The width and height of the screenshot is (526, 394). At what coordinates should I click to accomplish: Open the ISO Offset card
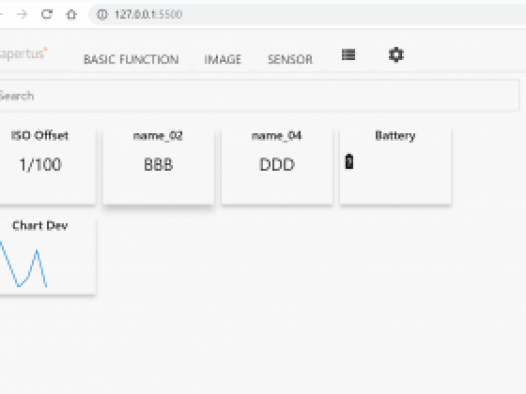tap(48, 167)
